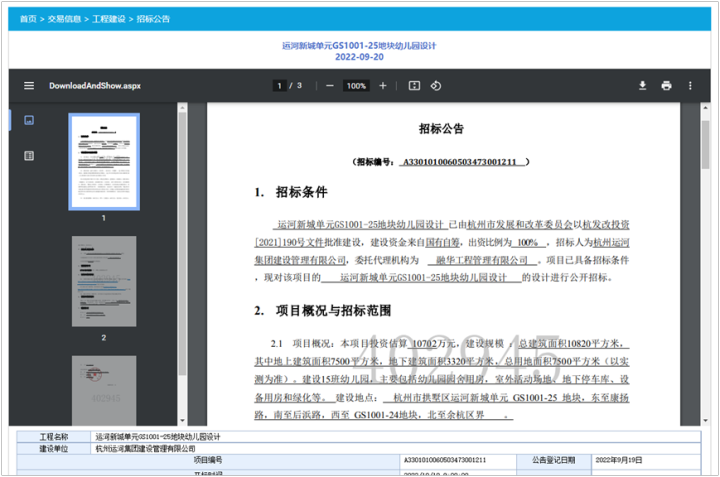Click the document vertical scrollbar thumb
The image size is (720, 477).
tap(706, 145)
